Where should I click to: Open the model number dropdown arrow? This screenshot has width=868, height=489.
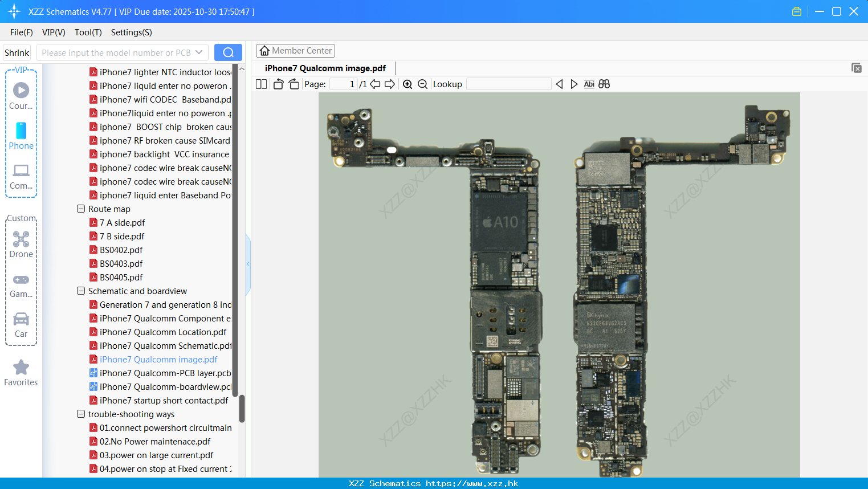pyautogui.click(x=199, y=52)
